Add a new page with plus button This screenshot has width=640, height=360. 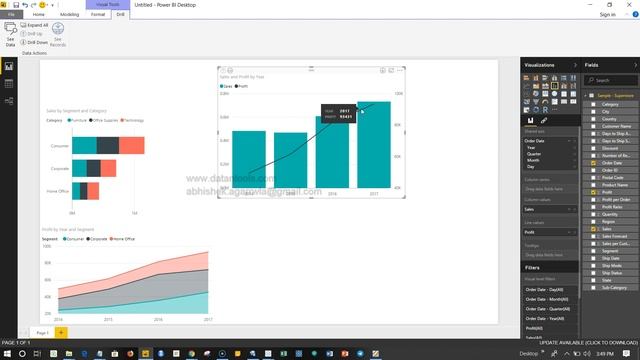pyautogui.click(x=61, y=333)
